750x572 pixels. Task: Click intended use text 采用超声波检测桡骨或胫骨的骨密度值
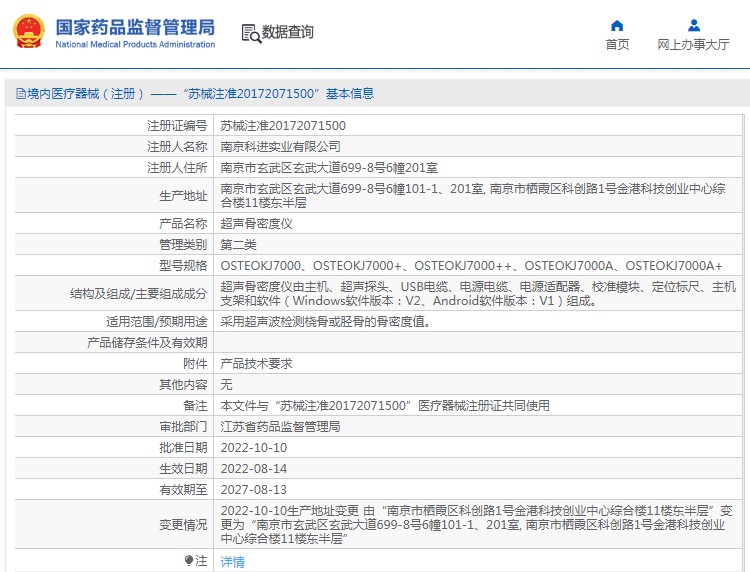click(325, 322)
